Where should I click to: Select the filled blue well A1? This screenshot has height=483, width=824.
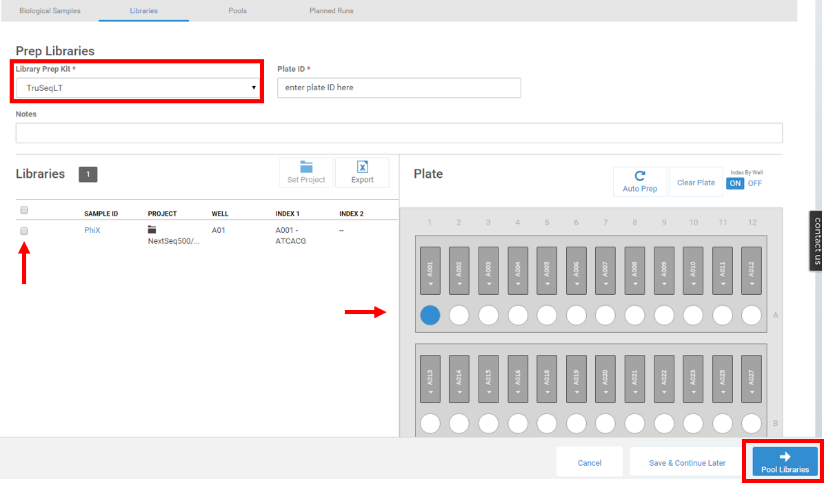point(430,315)
